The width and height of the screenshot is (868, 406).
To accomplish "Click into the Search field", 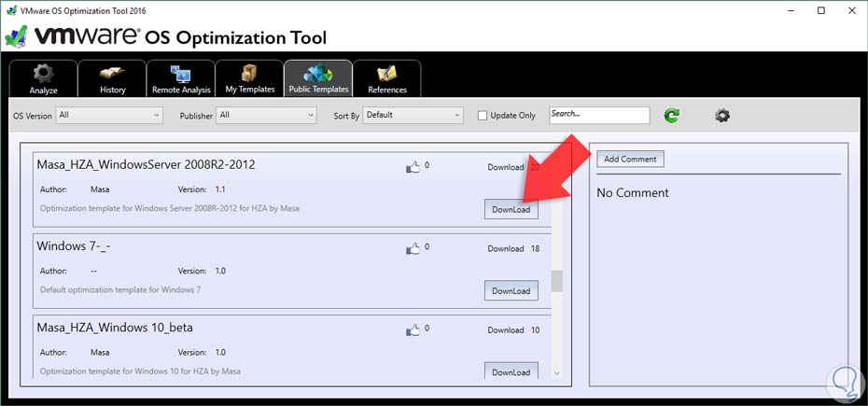I will point(599,115).
